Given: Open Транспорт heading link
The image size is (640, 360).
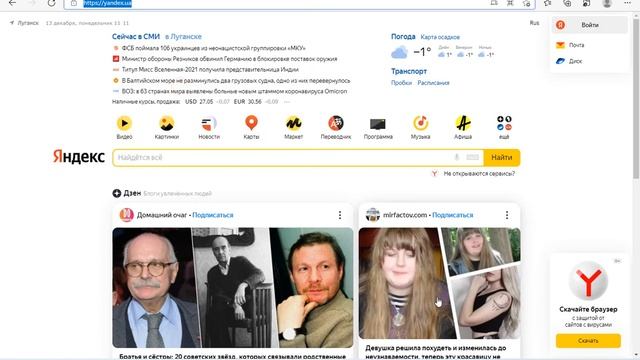Looking at the screenshot, I should [409, 71].
